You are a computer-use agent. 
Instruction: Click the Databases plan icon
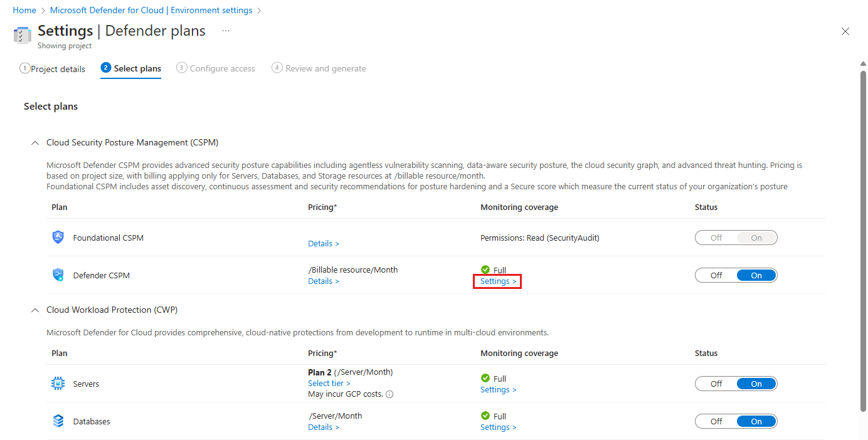click(58, 421)
